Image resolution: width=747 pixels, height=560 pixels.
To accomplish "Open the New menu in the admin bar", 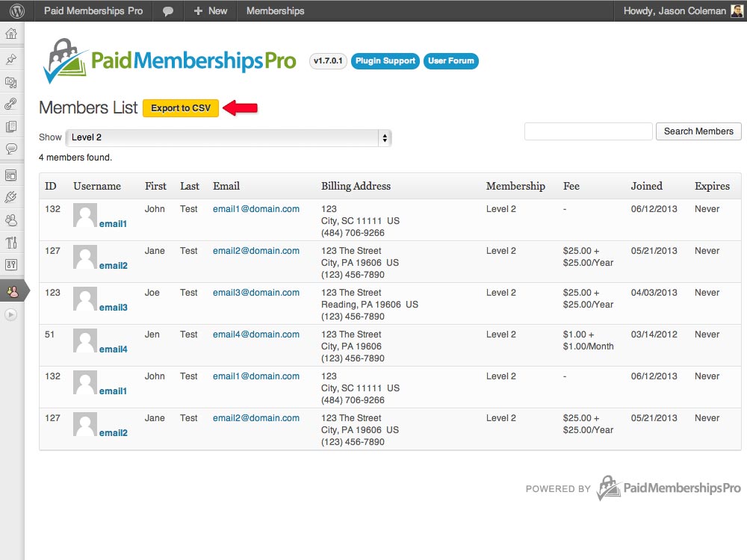I will pyautogui.click(x=210, y=10).
